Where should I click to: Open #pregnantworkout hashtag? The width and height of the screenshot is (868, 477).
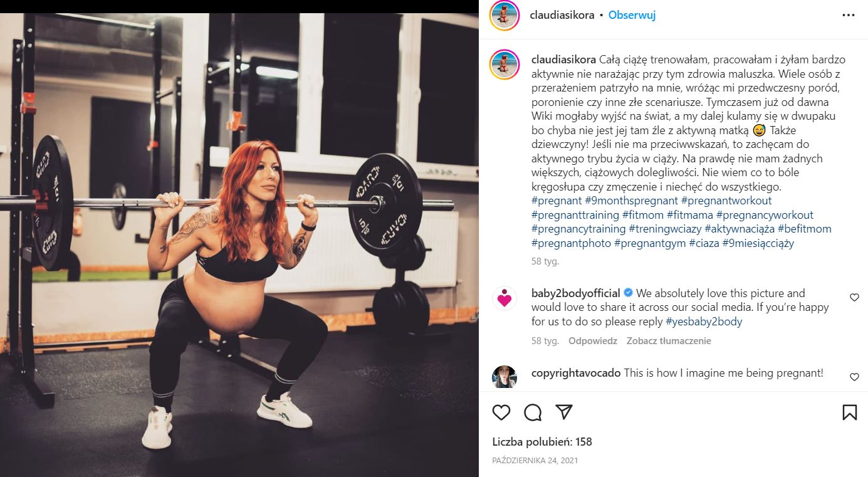click(726, 201)
